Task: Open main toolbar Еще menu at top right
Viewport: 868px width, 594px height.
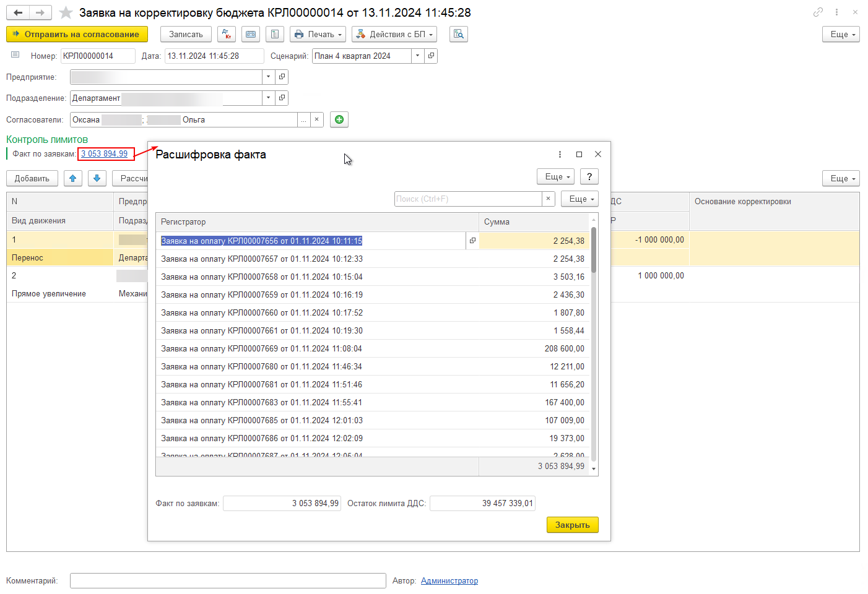Action: point(841,34)
